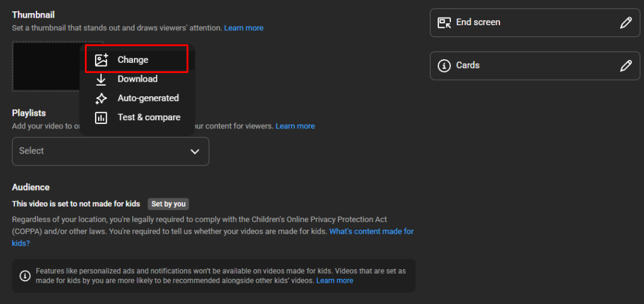Click the "Set by you" badge
The image size is (644, 304).
(x=169, y=204)
